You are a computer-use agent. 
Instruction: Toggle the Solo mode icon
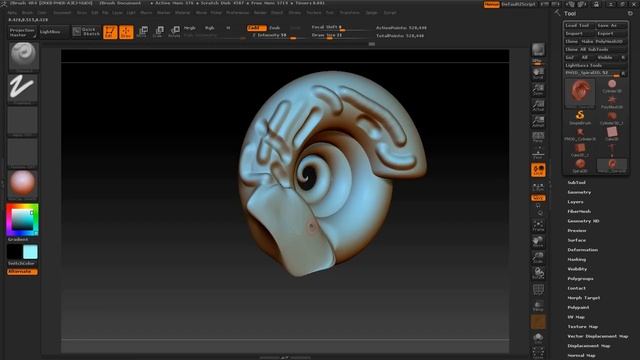[538, 338]
